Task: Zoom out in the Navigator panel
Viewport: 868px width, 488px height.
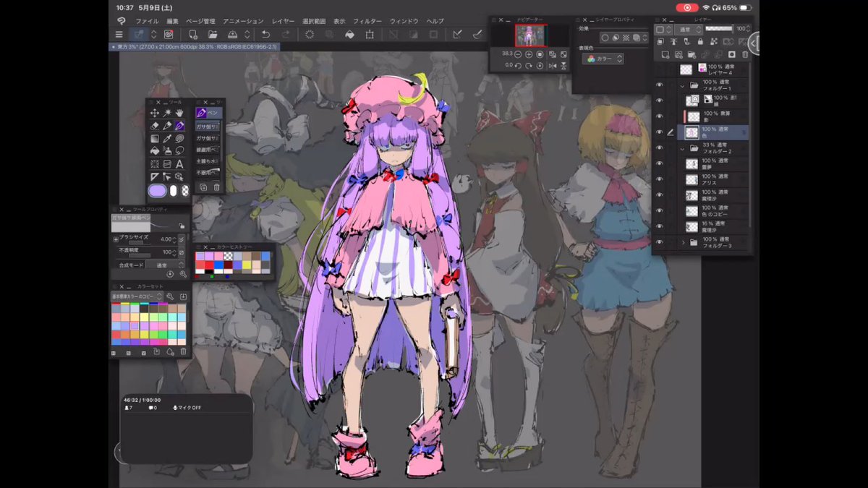Action: 518,54
